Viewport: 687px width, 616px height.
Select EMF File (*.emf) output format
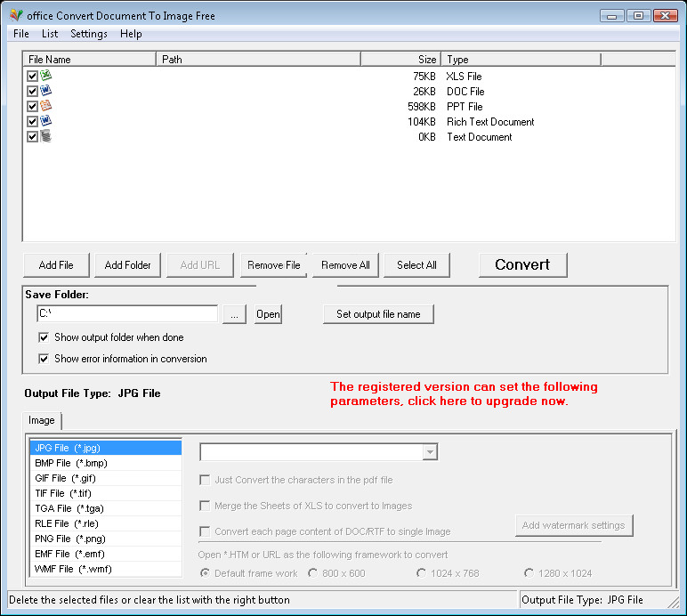point(106,554)
